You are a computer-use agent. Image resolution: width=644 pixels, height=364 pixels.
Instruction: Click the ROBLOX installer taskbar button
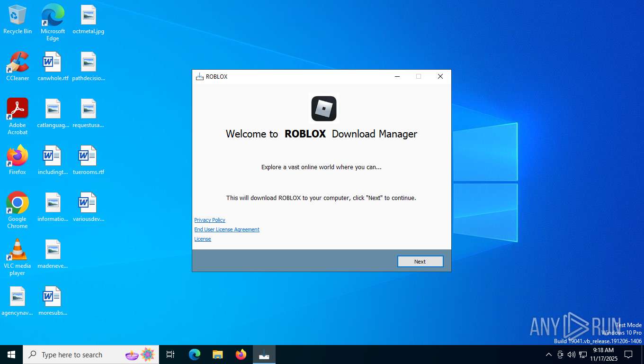(264, 355)
